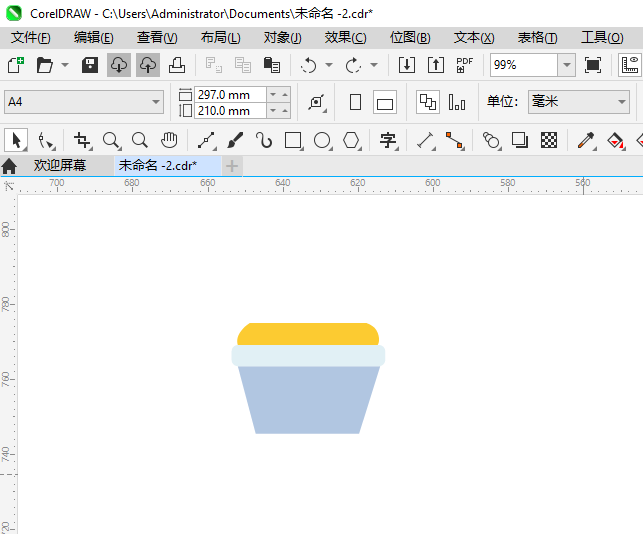
Task: Select the Connector tool
Action: pyautogui.click(x=454, y=141)
